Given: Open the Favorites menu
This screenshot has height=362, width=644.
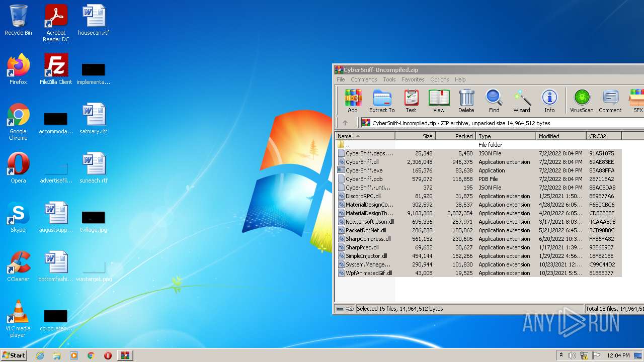Looking at the screenshot, I should point(413,79).
